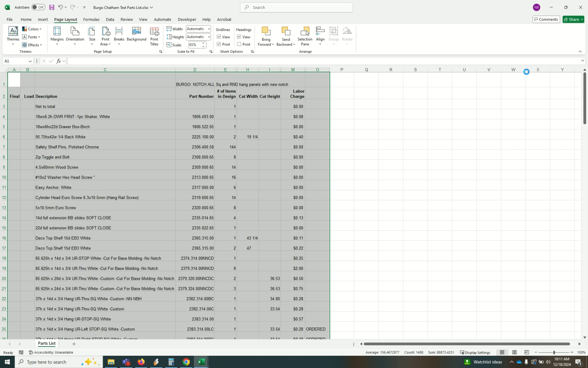The width and height of the screenshot is (588, 368).
Task: Switch to Page Break Preview view
Action: tap(526, 352)
